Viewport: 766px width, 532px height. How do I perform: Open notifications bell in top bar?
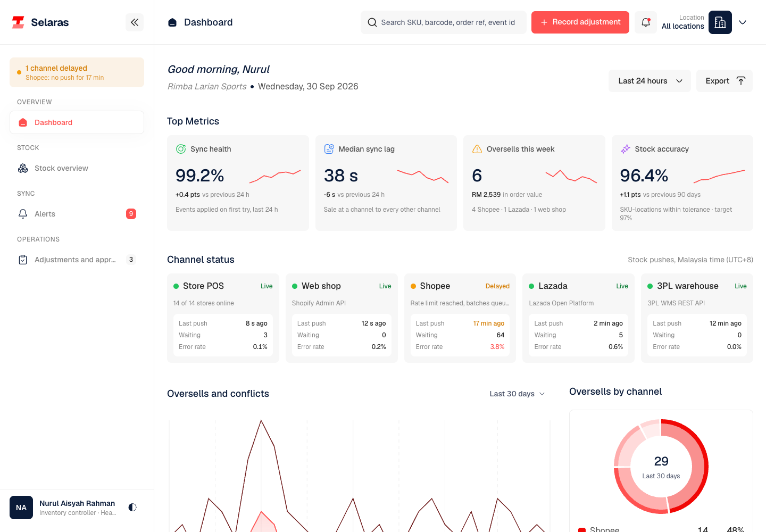point(646,22)
